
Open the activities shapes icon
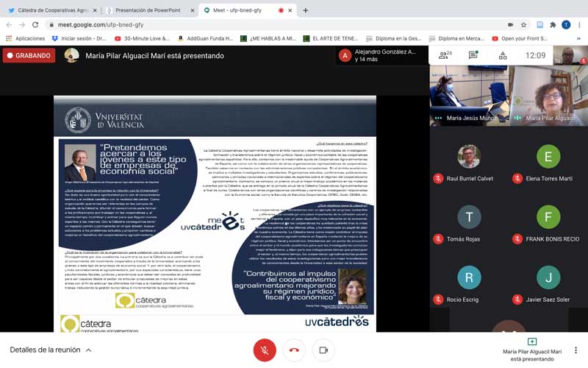coord(503,55)
